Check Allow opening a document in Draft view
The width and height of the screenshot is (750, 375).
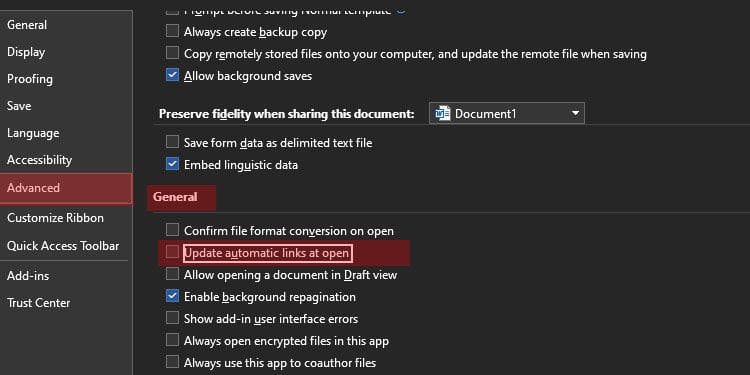click(172, 274)
